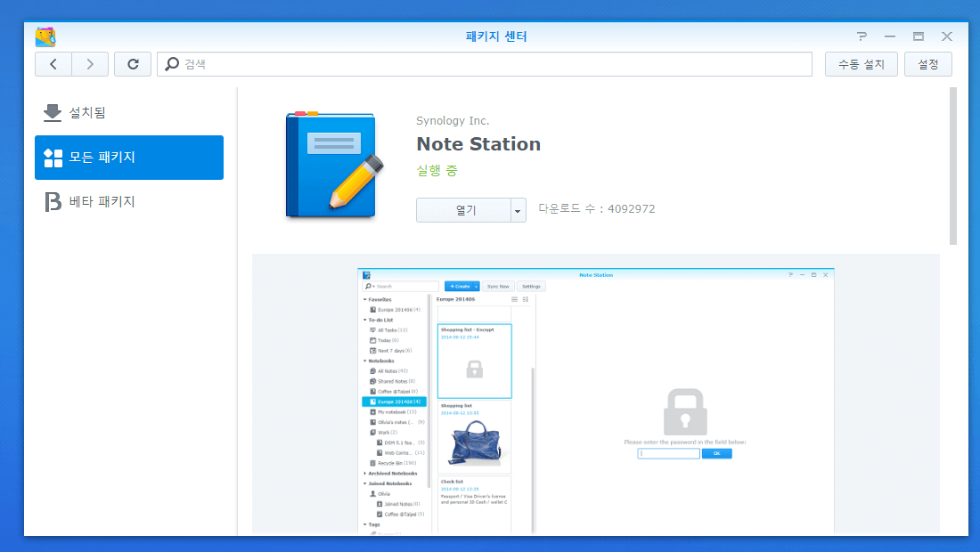Image resolution: width=980 pixels, height=552 pixels.
Task: Click the magnifier search icon
Action: click(172, 64)
